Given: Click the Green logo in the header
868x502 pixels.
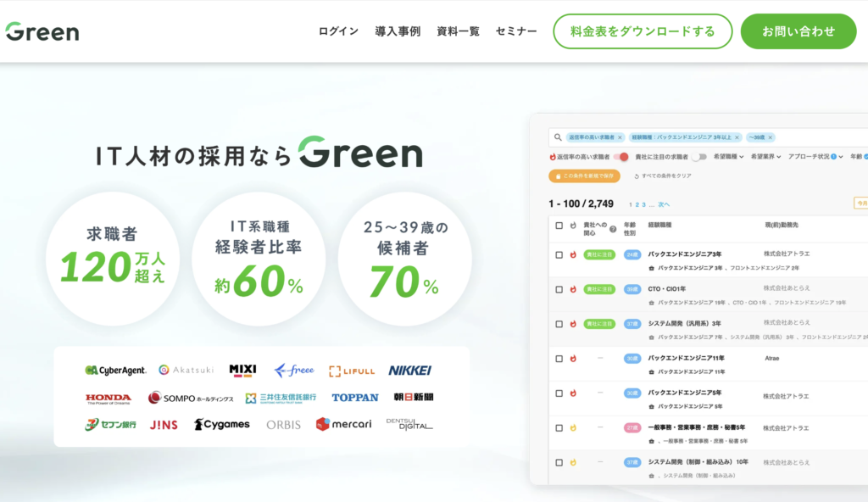Looking at the screenshot, I should pyautogui.click(x=42, y=31).
